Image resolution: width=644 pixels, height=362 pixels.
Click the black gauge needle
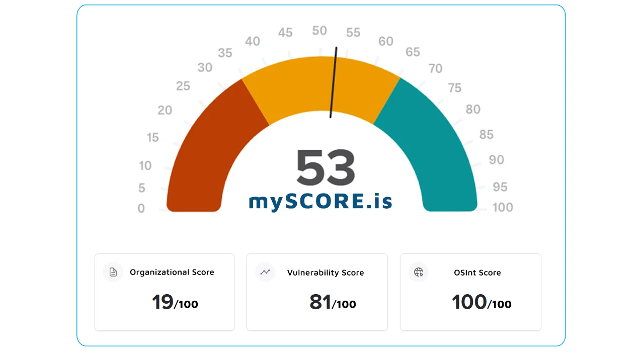(334, 82)
